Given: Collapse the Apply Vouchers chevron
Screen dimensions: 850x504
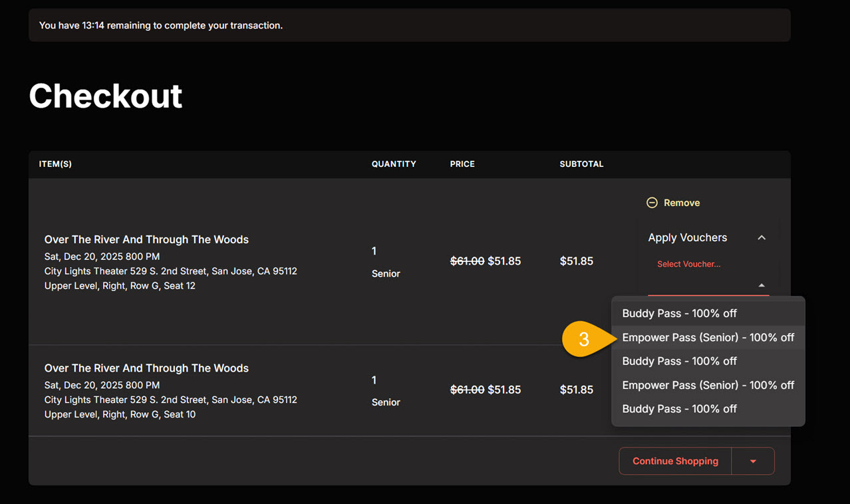Looking at the screenshot, I should [762, 238].
